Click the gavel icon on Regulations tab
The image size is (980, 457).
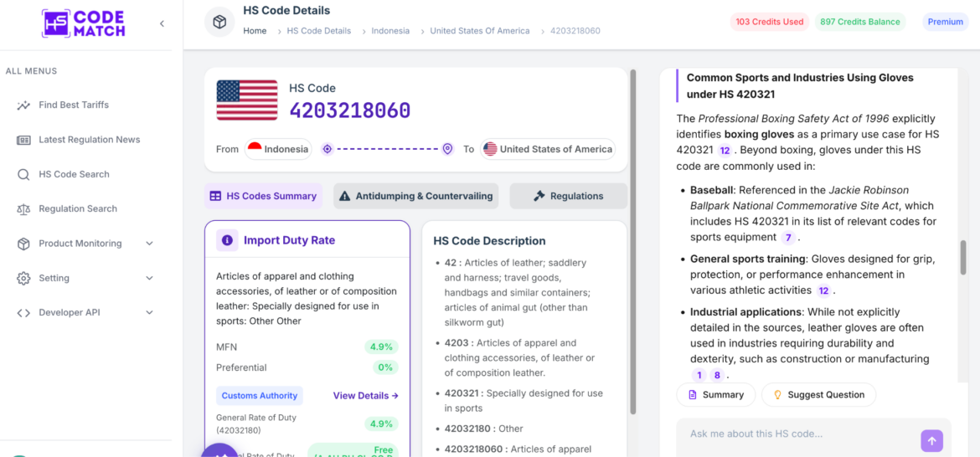coord(539,196)
